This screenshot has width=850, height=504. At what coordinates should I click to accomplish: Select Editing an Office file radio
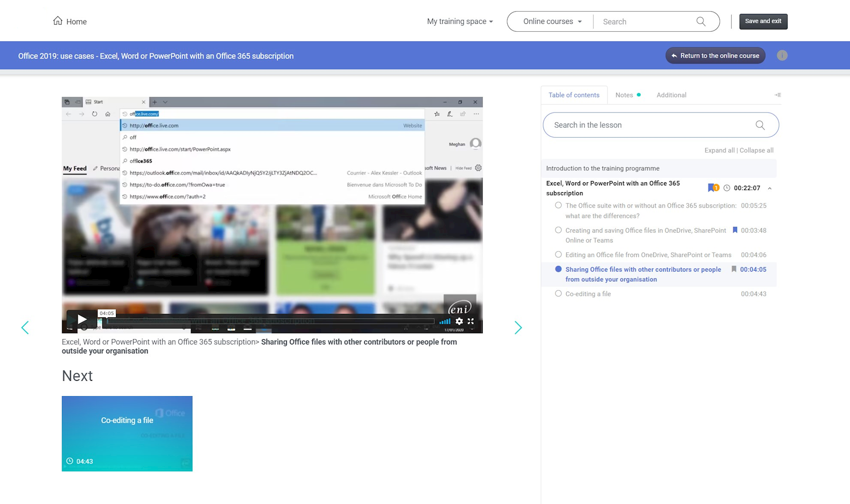point(558,255)
